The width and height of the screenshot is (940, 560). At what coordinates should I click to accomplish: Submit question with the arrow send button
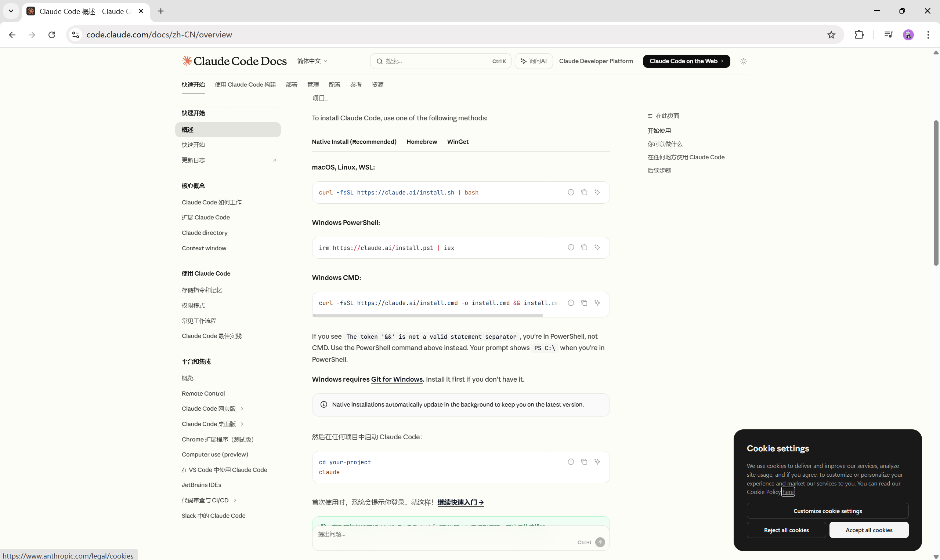(600, 542)
